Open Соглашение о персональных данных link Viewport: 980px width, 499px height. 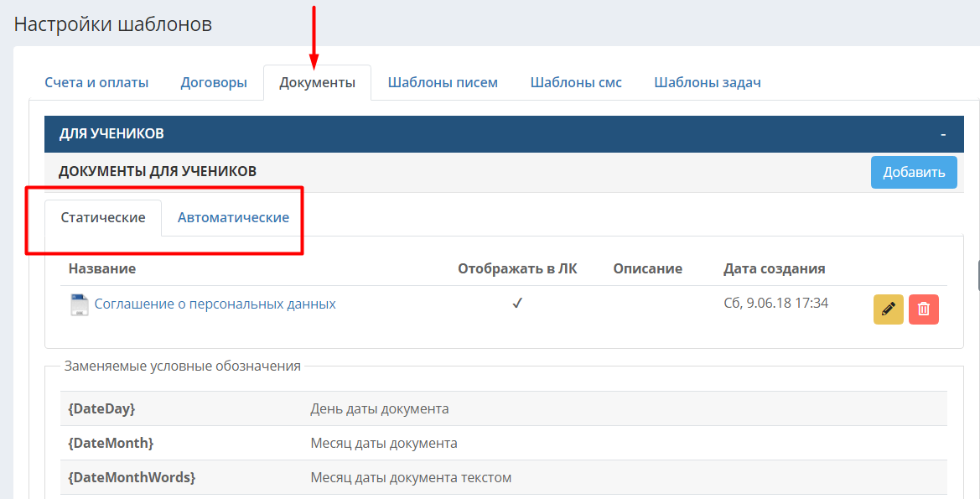215,304
